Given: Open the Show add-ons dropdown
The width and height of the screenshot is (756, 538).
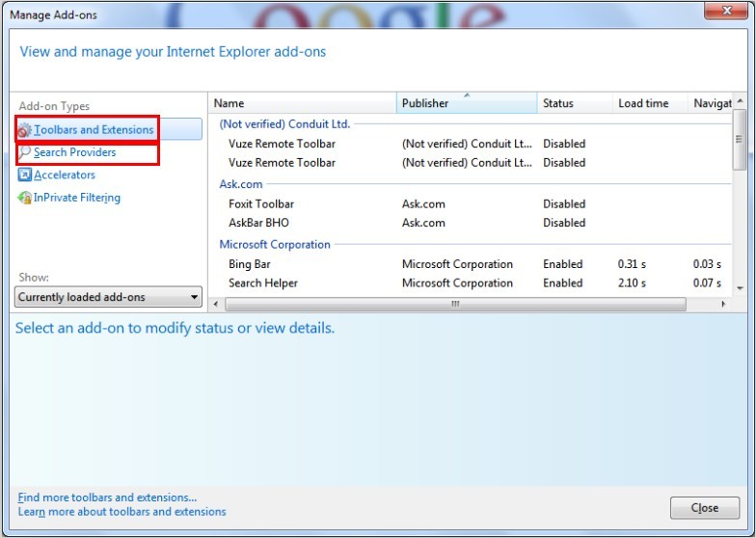Looking at the screenshot, I should tap(108, 297).
